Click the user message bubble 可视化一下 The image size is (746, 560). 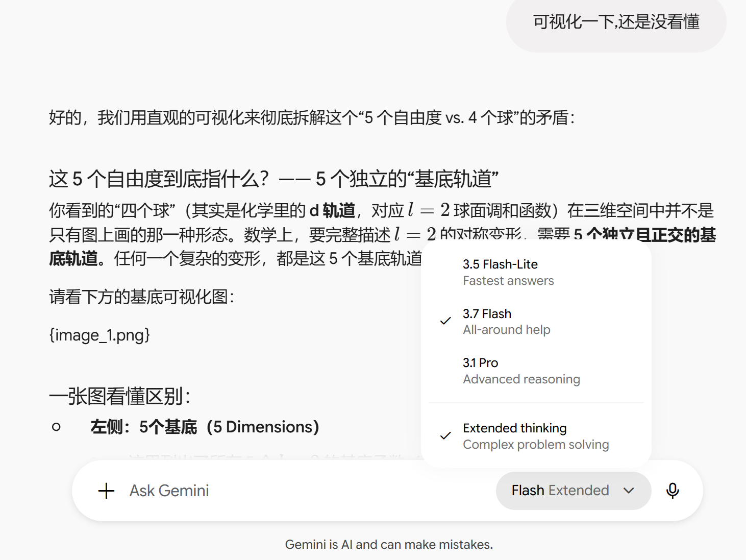pyautogui.click(x=616, y=22)
